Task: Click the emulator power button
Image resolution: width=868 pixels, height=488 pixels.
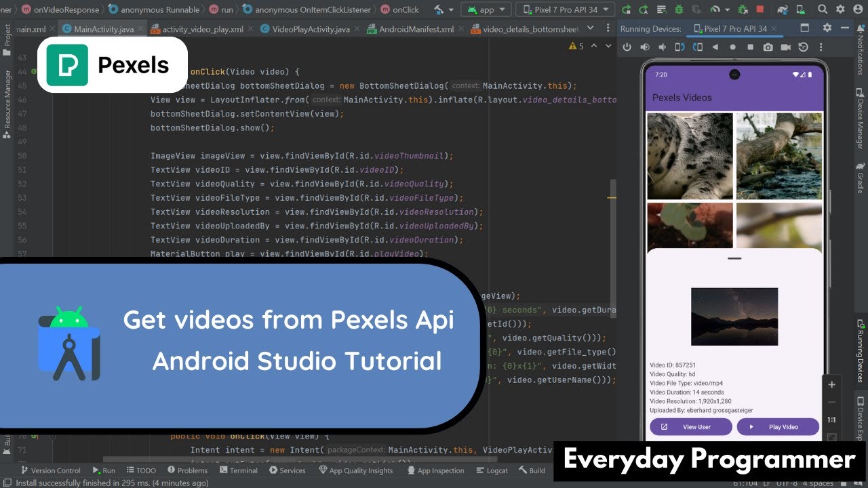Action: tap(627, 47)
